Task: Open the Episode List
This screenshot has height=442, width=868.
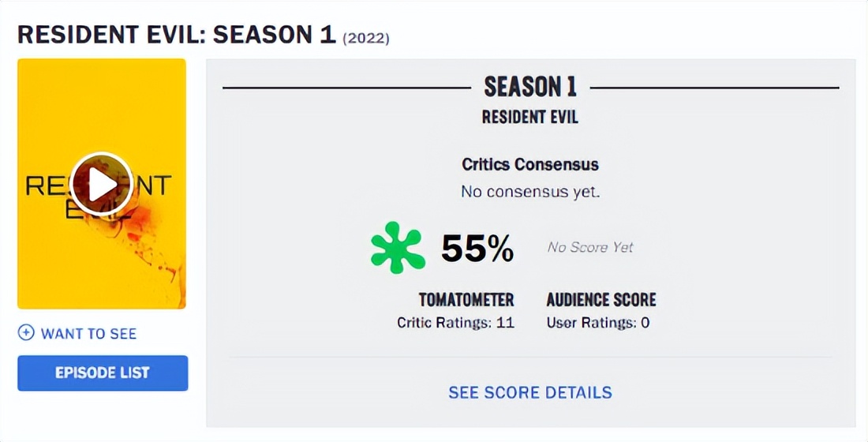Action: (103, 373)
